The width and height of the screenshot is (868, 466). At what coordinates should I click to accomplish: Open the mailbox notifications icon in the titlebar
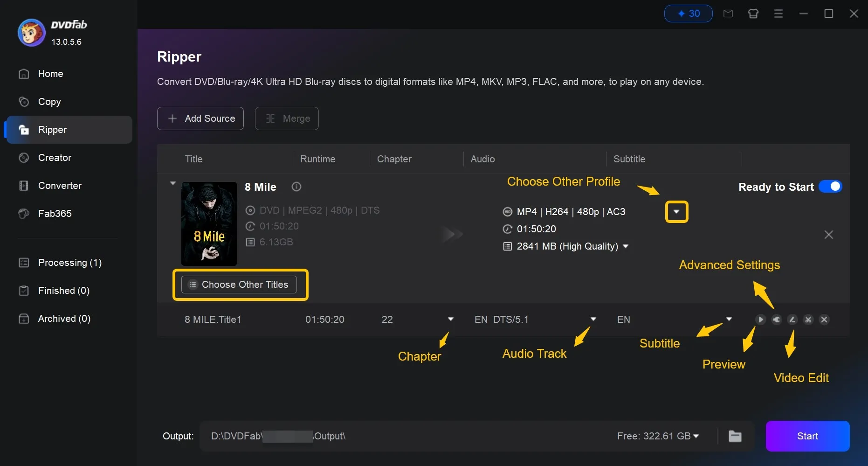click(728, 14)
